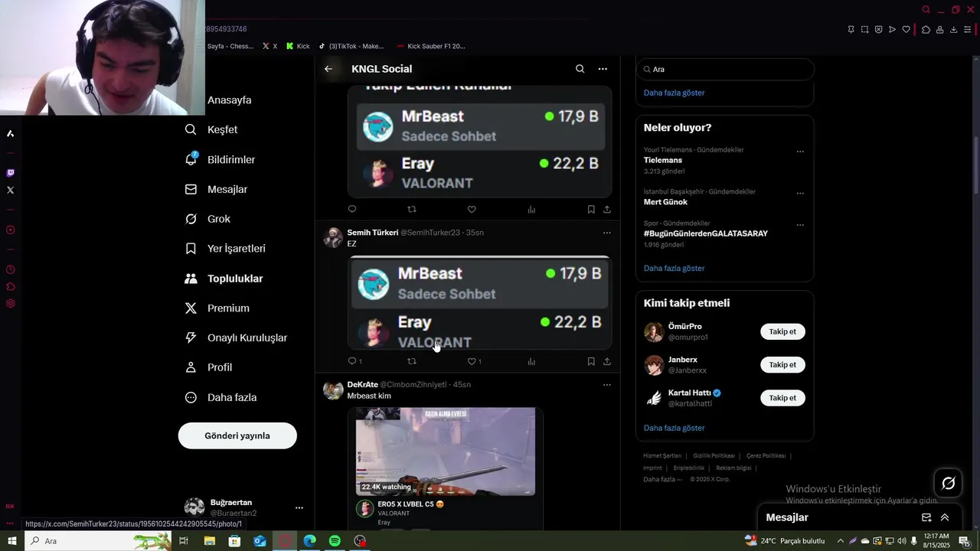Go to Premium page
This screenshot has width=980, height=551.
click(x=228, y=308)
